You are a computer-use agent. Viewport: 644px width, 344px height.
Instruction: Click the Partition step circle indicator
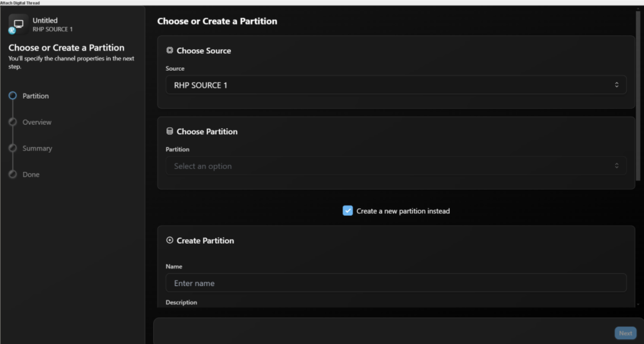tap(13, 96)
